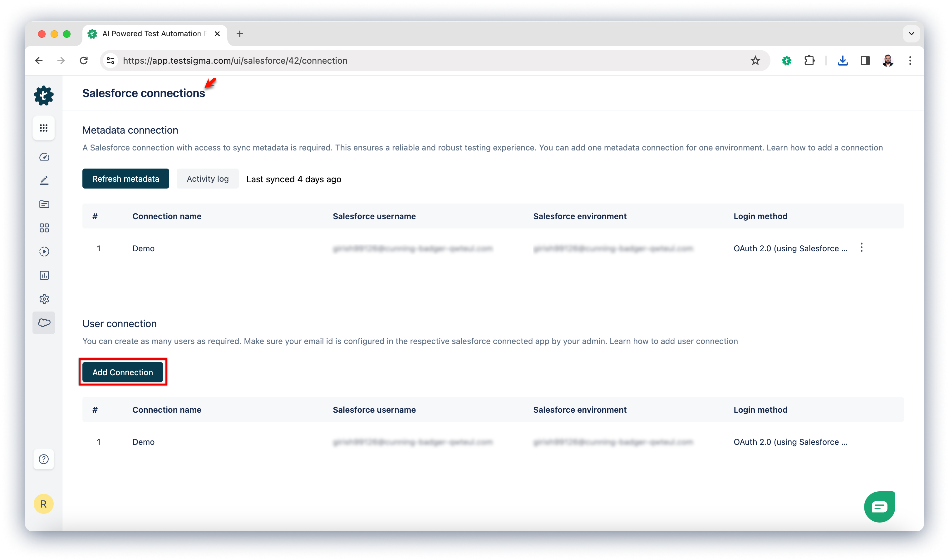Click the Add Connection button
Image resolution: width=949 pixels, height=560 pixels.
pyautogui.click(x=123, y=372)
